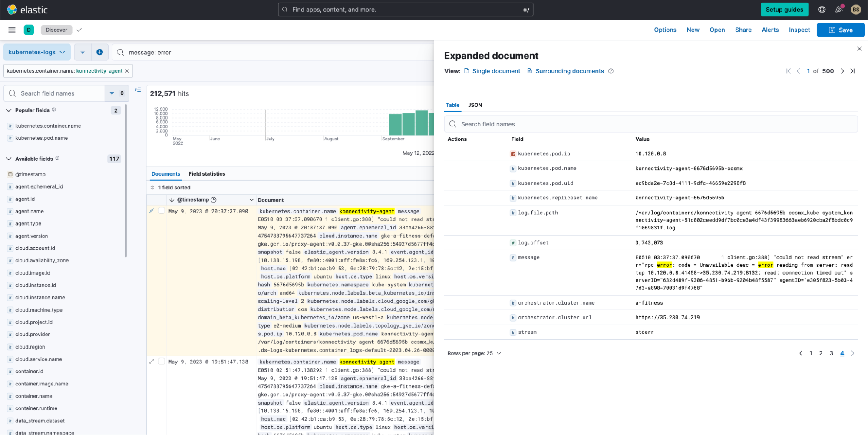Open the filter options icon beside data view
The width and height of the screenshot is (868, 435).
tap(83, 52)
